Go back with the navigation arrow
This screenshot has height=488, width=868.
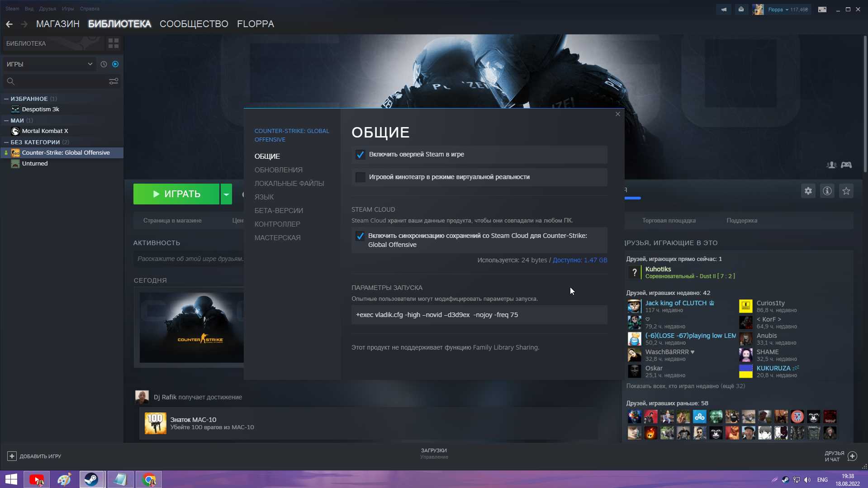9,24
